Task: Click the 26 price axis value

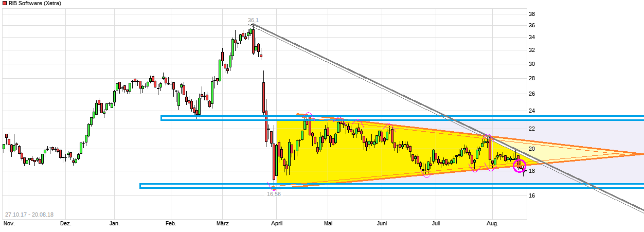Action: pyautogui.click(x=532, y=94)
